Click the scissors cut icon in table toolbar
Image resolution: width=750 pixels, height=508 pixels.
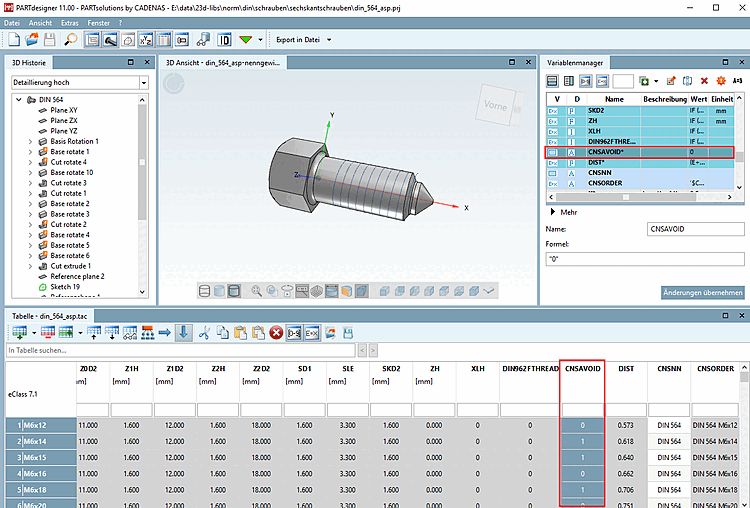point(206,332)
